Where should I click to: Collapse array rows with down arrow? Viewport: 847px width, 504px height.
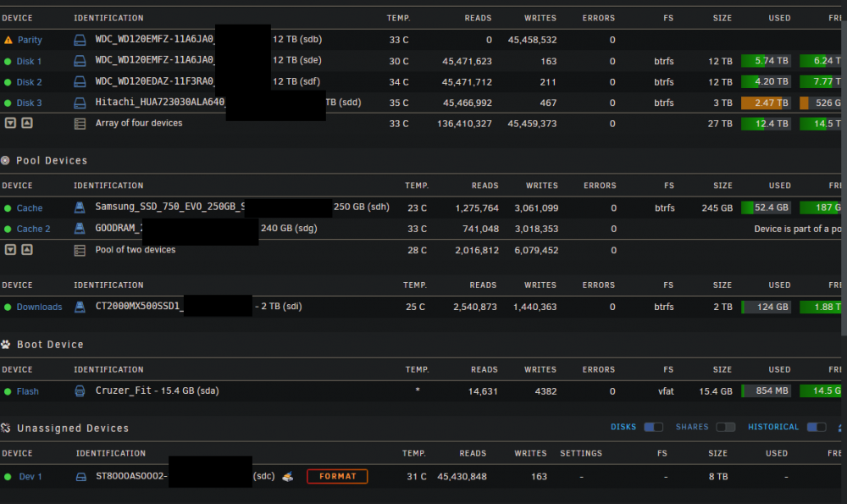pyautogui.click(x=10, y=123)
